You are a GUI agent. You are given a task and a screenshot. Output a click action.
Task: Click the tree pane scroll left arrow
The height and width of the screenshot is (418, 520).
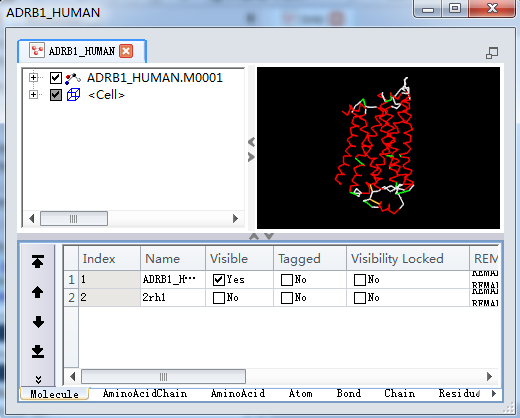tap(32, 219)
